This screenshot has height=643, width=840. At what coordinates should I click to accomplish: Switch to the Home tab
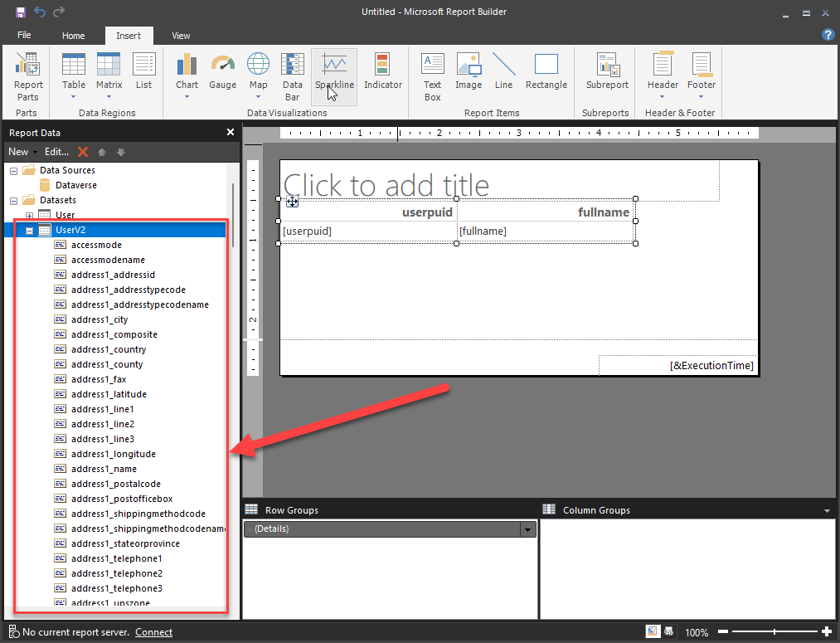coord(74,36)
